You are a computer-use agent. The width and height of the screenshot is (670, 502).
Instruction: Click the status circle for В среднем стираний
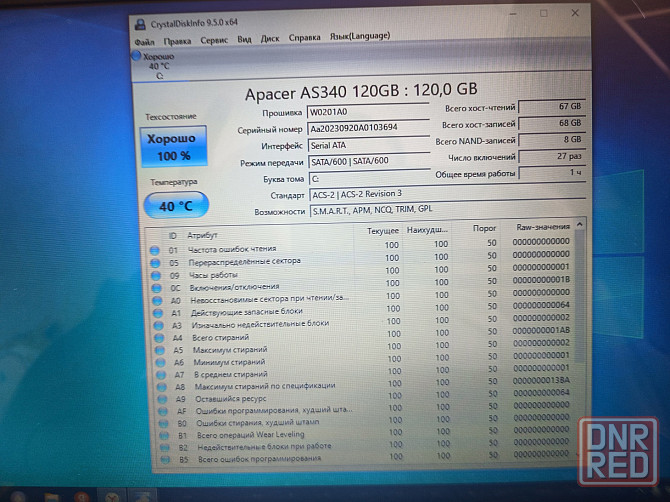pyautogui.click(x=161, y=375)
